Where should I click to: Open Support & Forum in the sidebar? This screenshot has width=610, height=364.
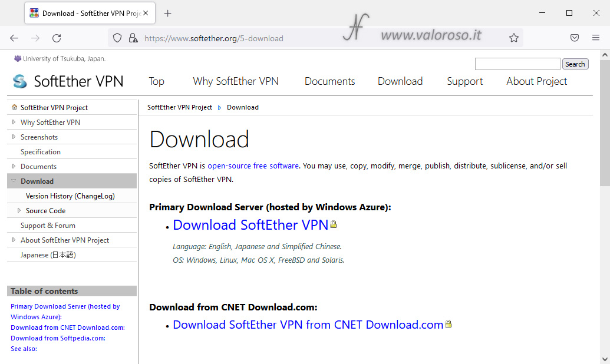(48, 226)
